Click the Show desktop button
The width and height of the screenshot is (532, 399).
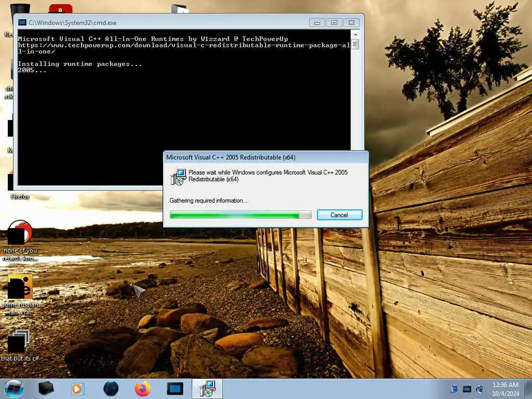(528, 389)
